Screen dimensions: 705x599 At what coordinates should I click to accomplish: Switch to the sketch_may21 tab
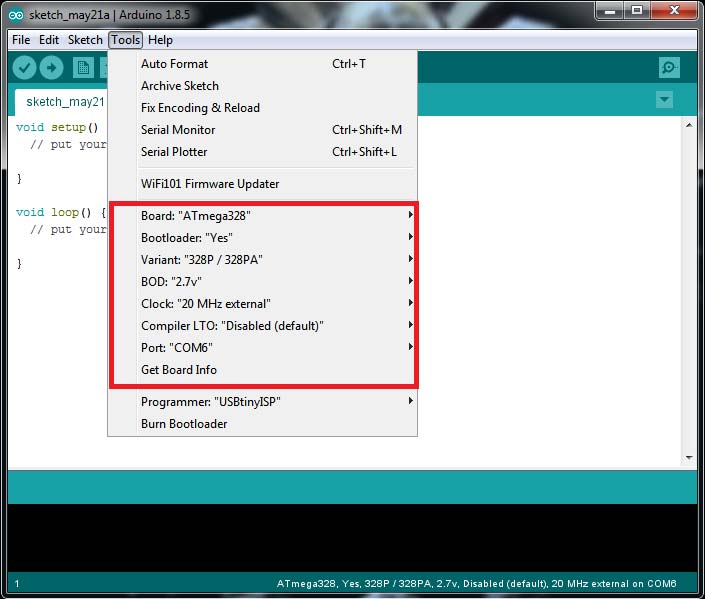pos(62,103)
